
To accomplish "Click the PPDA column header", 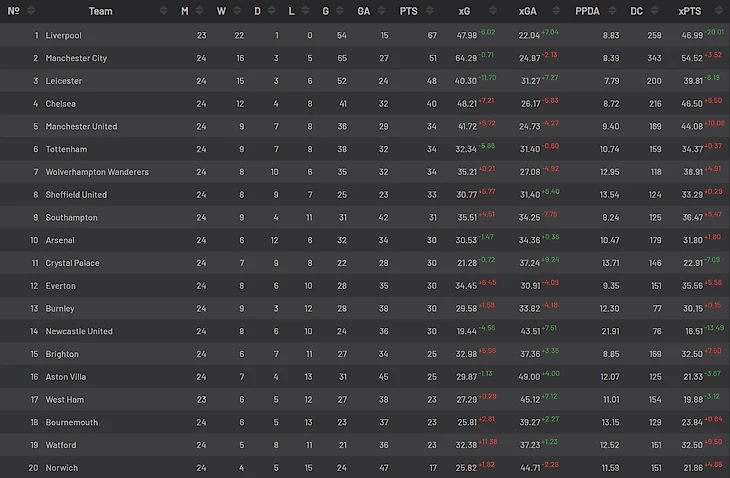I will pos(587,11).
